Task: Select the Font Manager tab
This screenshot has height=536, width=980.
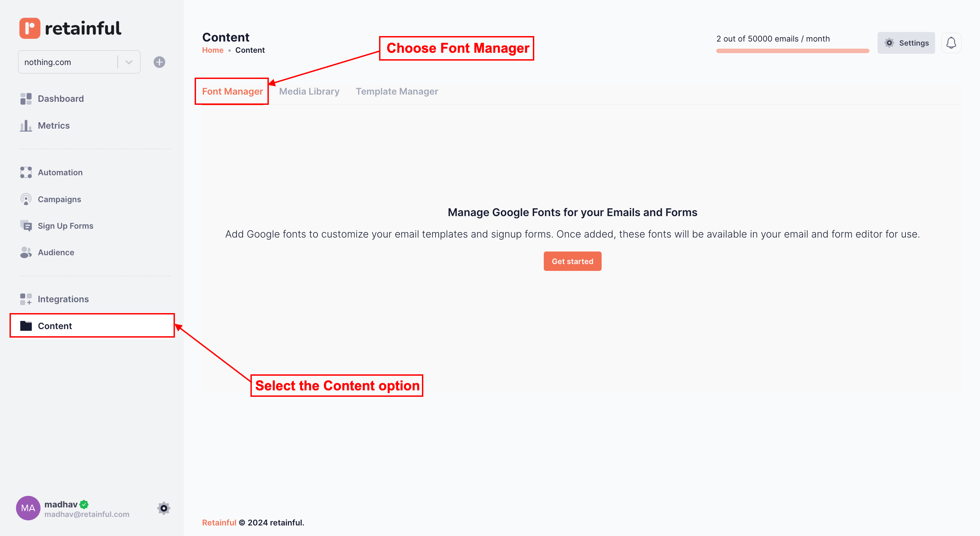Action: point(232,91)
